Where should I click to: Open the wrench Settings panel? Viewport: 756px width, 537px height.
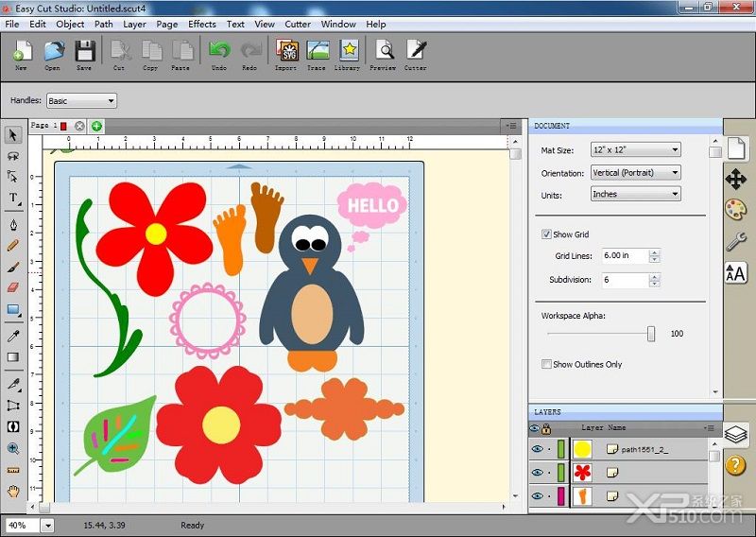pos(736,241)
